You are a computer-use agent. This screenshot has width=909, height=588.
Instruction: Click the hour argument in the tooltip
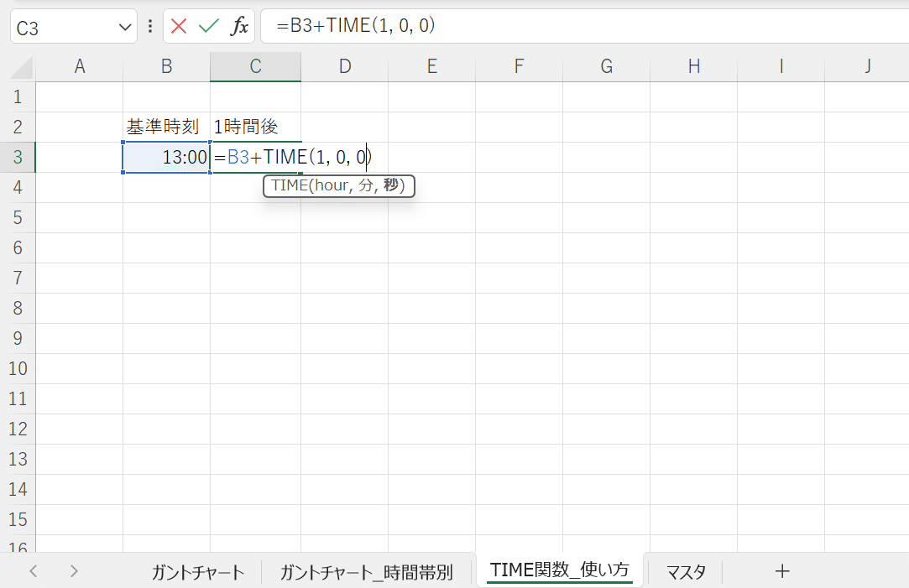pyautogui.click(x=332, y=185)
